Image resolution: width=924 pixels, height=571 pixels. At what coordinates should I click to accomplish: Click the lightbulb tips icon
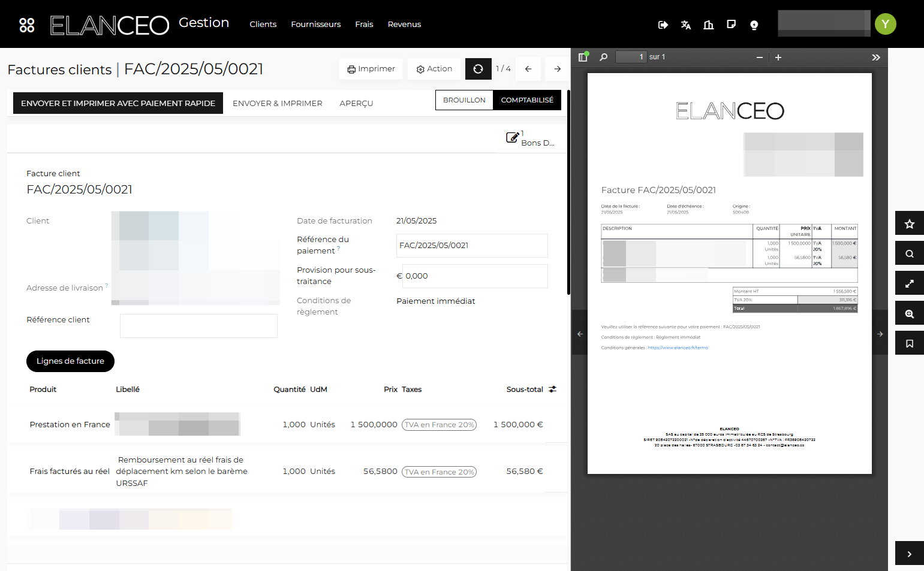pos(754,25)
